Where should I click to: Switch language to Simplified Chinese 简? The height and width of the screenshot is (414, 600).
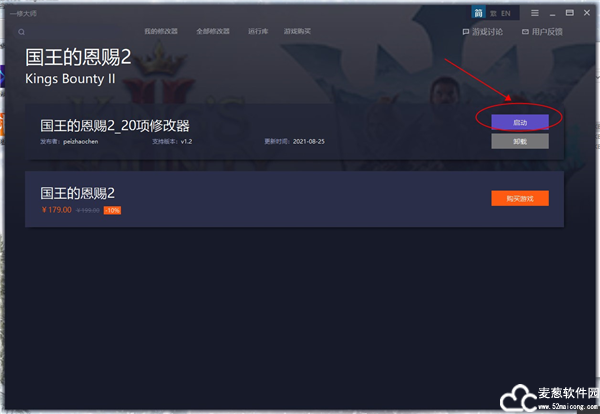coord(478,13)
